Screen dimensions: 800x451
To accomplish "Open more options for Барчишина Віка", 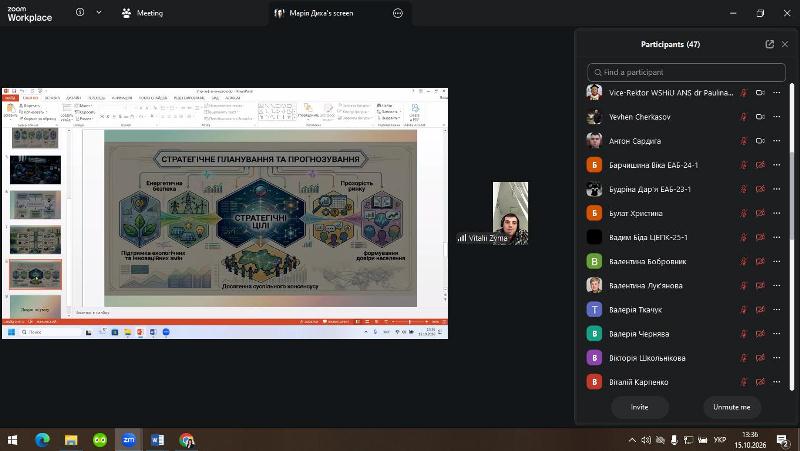I will [x=777, y=165].
